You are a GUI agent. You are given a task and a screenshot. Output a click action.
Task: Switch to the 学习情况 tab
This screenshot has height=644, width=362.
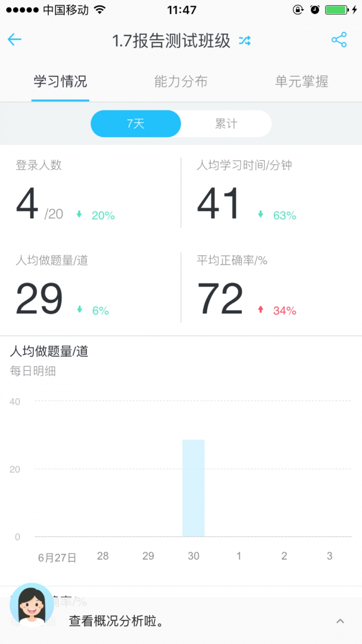tap(60, 82)
